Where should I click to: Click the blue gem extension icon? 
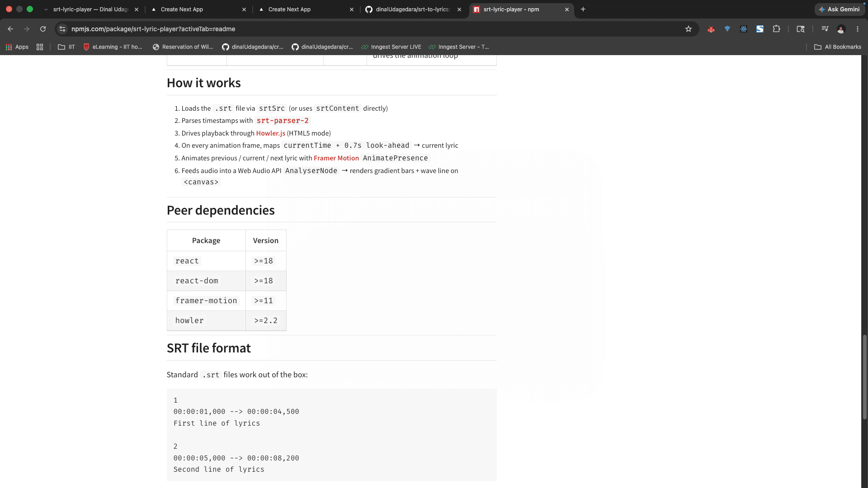pyautogui.click(x=727, y=29)
